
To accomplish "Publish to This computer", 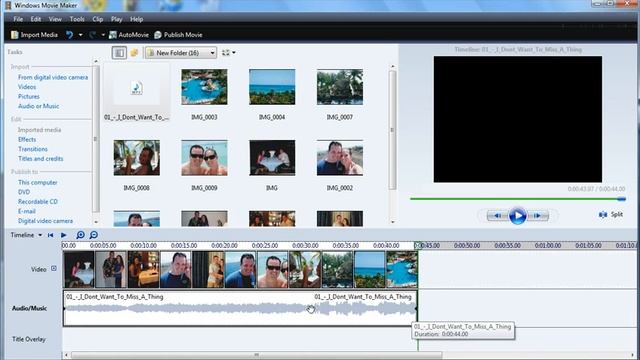I will 38,182.
